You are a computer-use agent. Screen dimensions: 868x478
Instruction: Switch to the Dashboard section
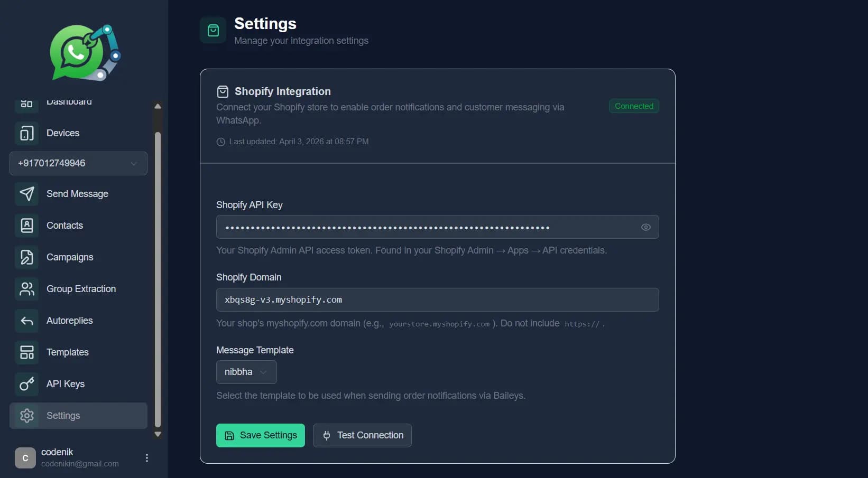[x=69, y=101]
